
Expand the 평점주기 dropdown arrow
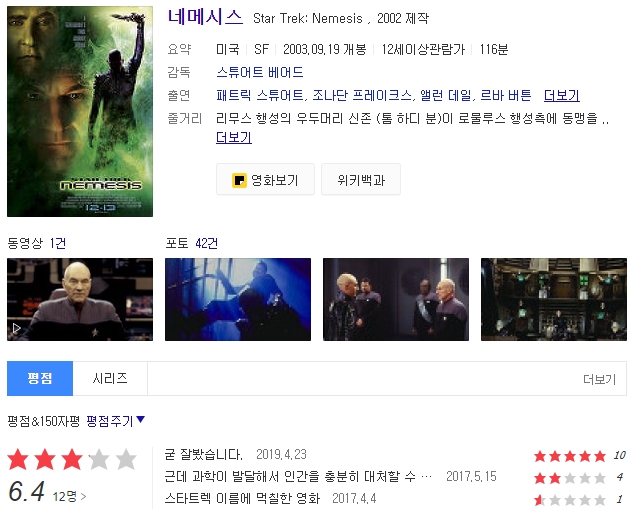(x=140, y=419)
